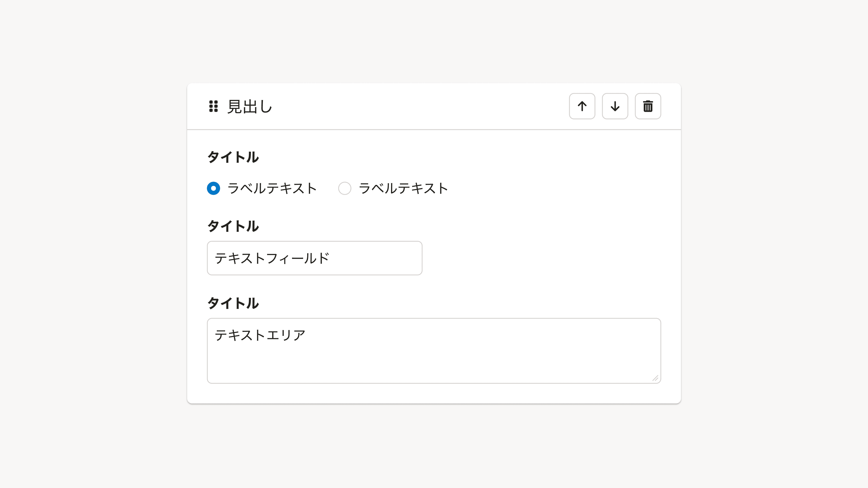Screen dimensions: 868x488
Task: Click the resize handle of the text area
Action: 655,378
